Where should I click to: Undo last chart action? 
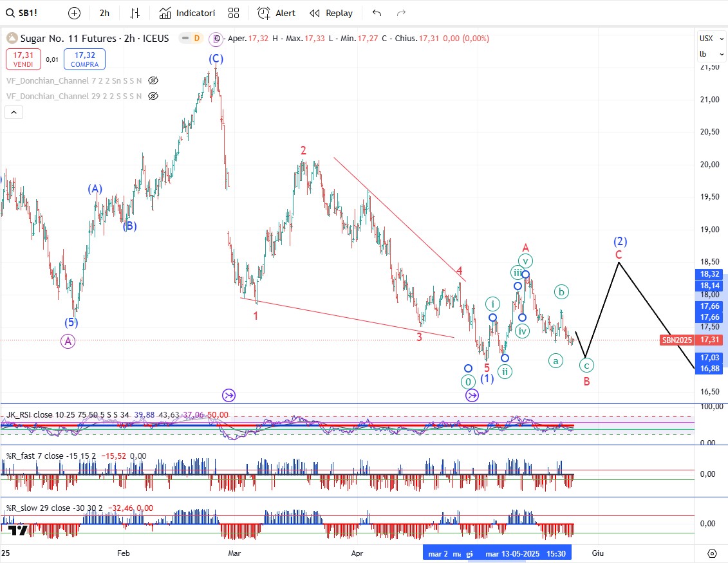tap(377, 13)
